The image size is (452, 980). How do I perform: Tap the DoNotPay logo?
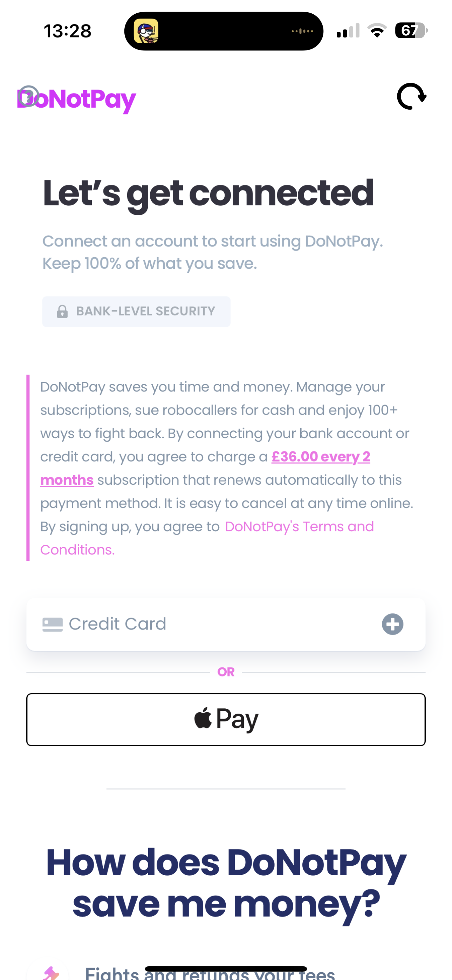click(76, 100)
